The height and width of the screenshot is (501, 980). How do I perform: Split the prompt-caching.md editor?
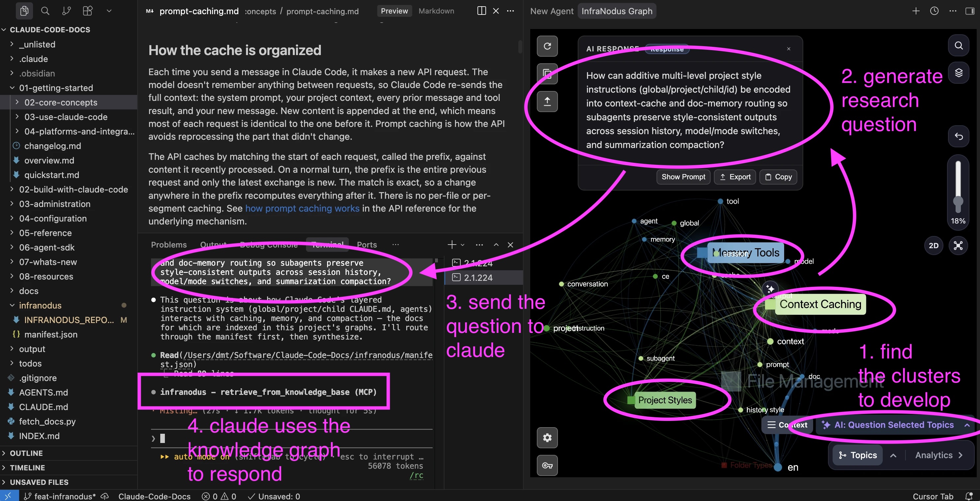click(x=482, y=11)
